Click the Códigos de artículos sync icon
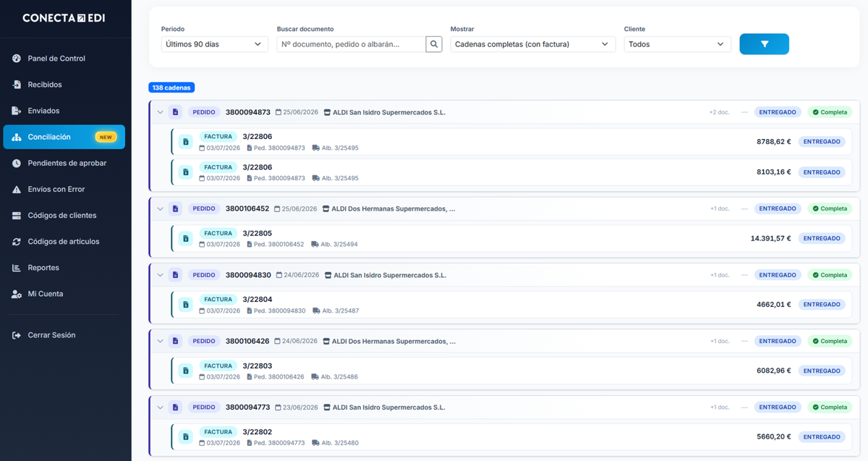 click(17, 242)
